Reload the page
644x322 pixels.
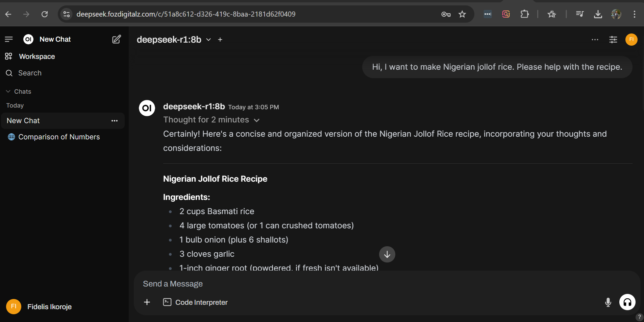tap(44, 14)
